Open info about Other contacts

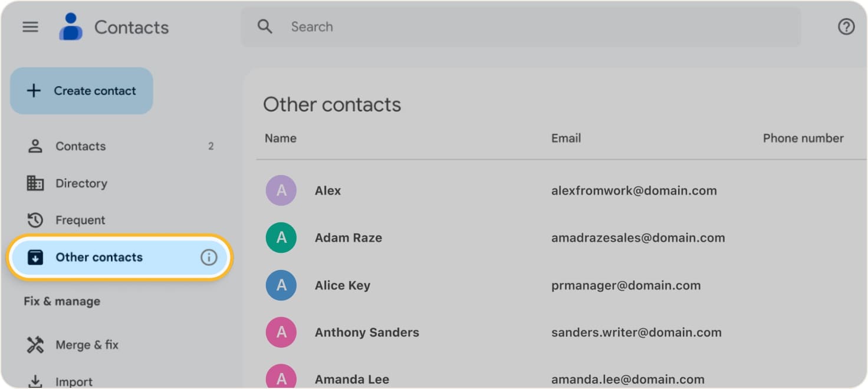[x=209, y=257]
